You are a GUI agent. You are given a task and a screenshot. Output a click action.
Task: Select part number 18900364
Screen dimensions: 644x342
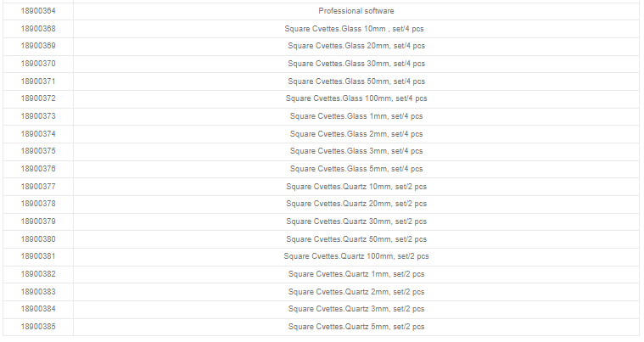[x=38, y=11]
